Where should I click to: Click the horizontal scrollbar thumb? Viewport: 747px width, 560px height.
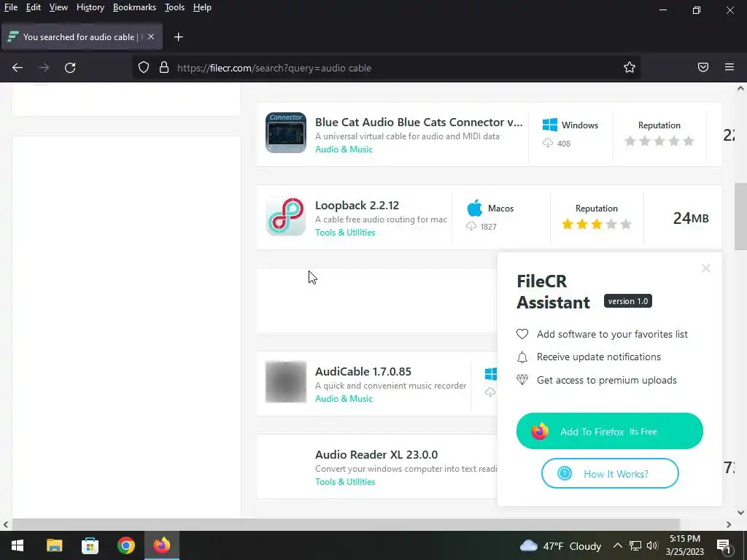pos(346,524)
